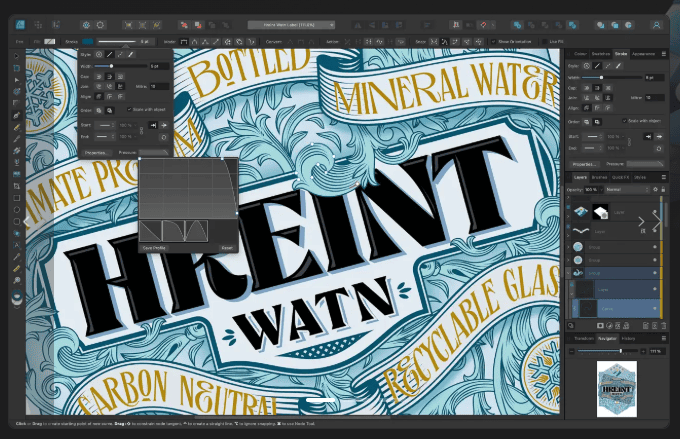Screen dimensions: 680x439
Task: Click the Add boolean operation icon
Action: (x=517, y=25)
